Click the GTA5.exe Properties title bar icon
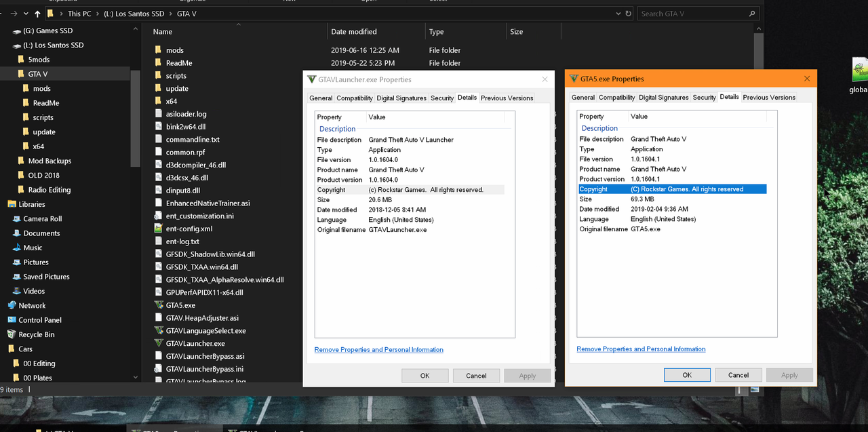868x432 pixels. (574, 79)
